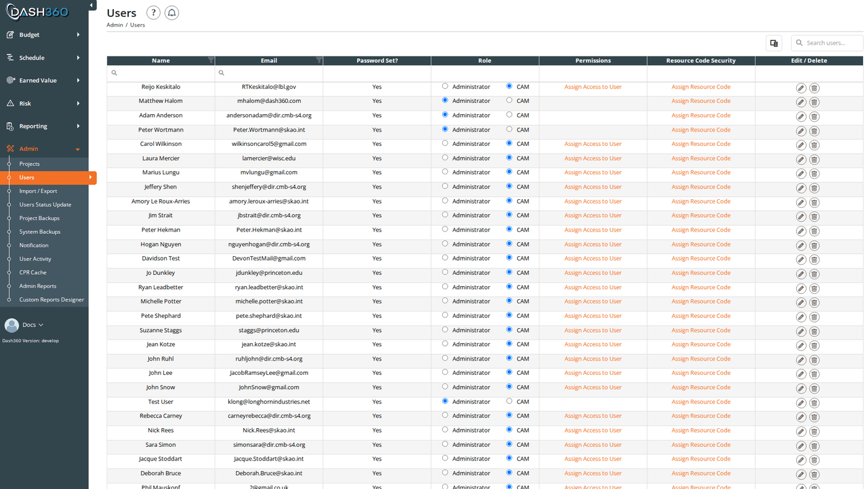Screen dimensions: 868x489
Task: Delete user Reijo Keskitalo trash icon
Action: [815, 88]
